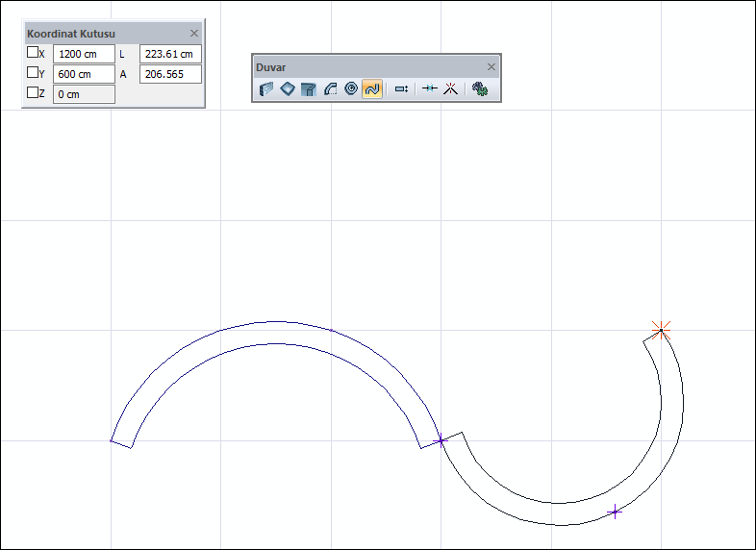Select the straight wall tool

coord(267,88)
